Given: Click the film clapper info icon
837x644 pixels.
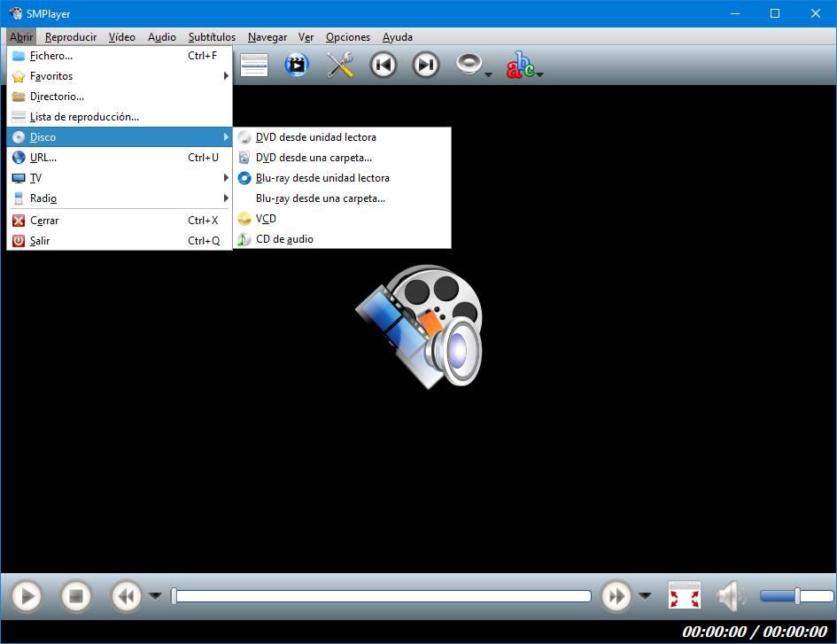Looking at the screenshot, I should click(x=297, y=66).
